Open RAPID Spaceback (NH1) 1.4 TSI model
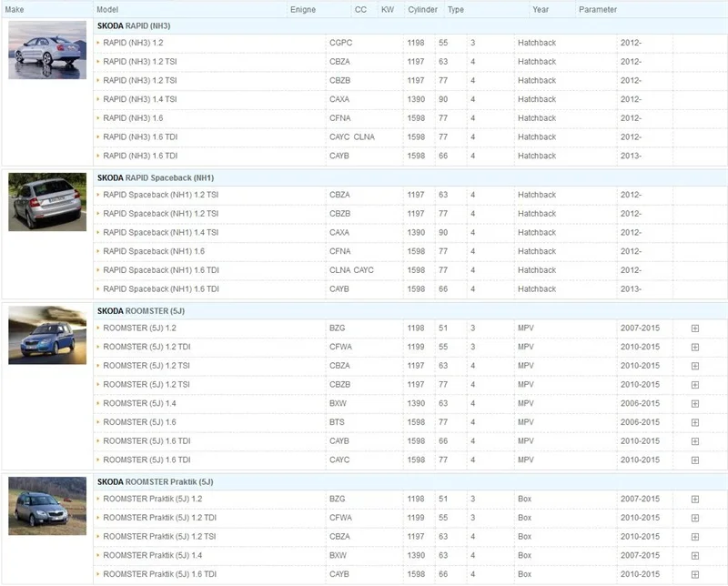The width and height of the screenshot is (728, 586). point(161,233)
